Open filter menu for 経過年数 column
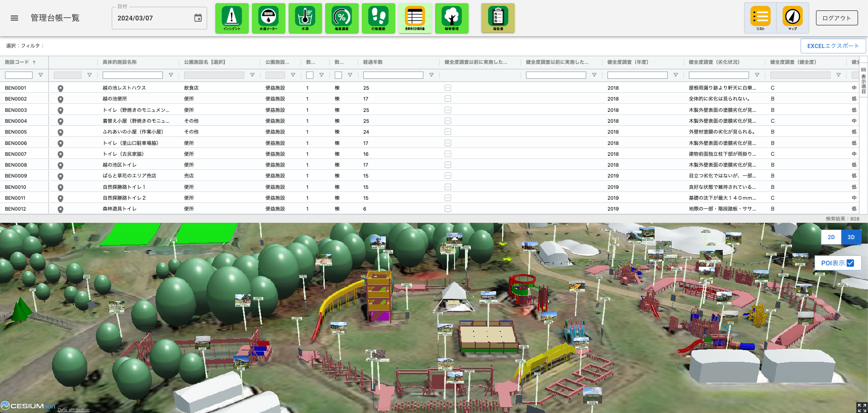 [432, 75]
